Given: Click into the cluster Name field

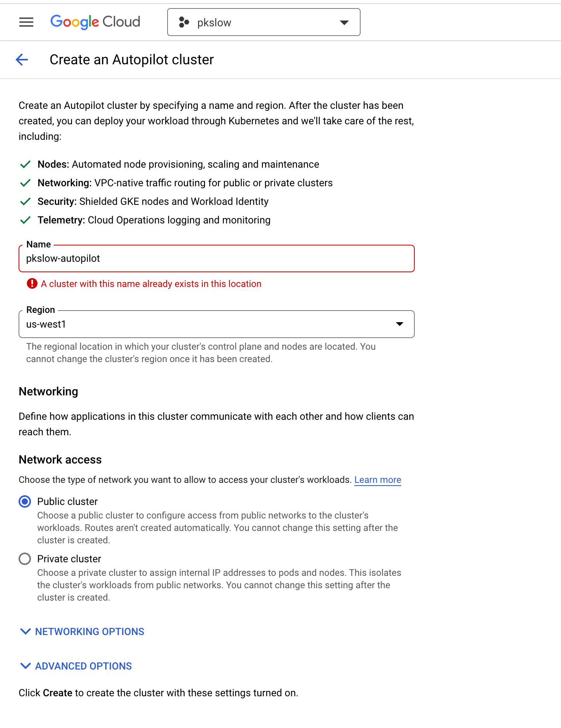Looking at the screenshot, I should pyautogui.click(x=216, y=259).
